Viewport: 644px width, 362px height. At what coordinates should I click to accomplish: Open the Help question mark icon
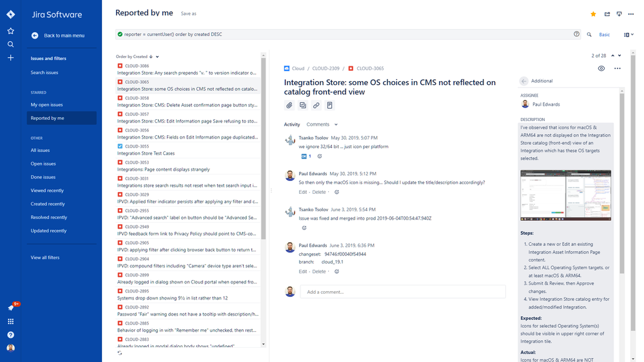(x=11, y=335)
